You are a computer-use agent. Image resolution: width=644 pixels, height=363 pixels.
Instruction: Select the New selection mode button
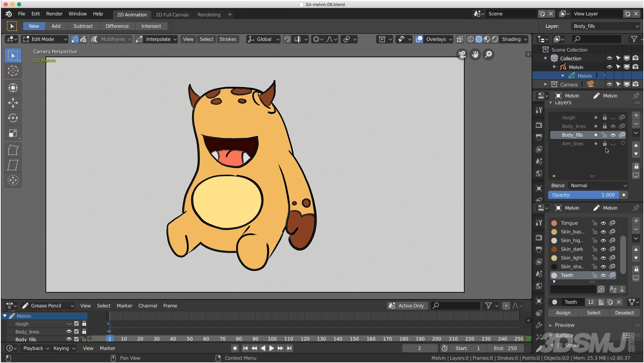(x=34, y=26)
